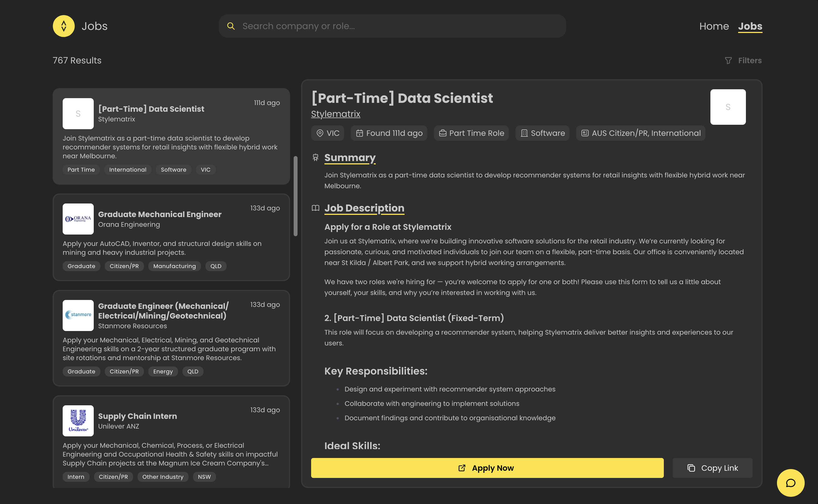Click the job list scrollbar
The height and width of the screenshot is (504, 818).
pyautogui.click(x=295, y=196)
